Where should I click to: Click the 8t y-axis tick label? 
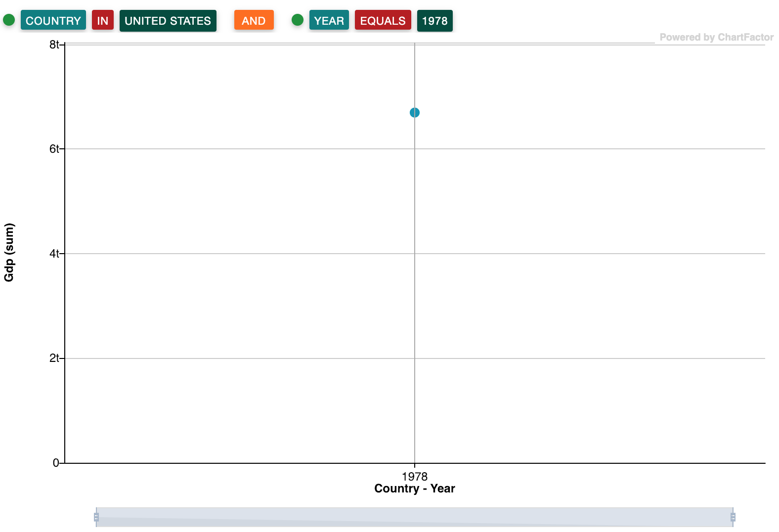tap(54, 45)
